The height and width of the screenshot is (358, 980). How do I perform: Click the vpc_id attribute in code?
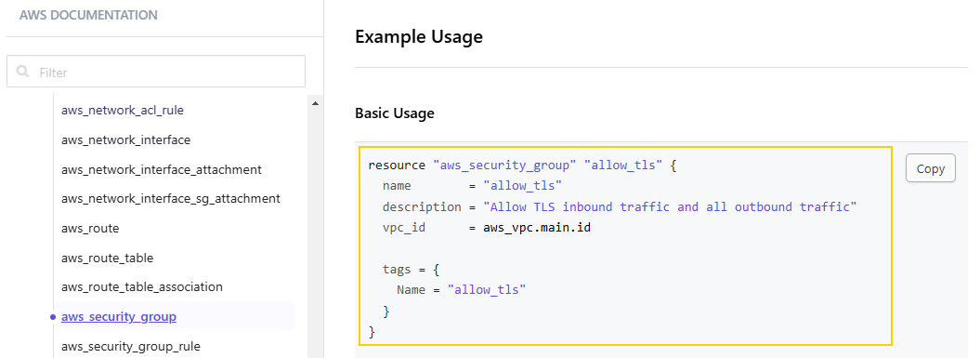(404, 227)
